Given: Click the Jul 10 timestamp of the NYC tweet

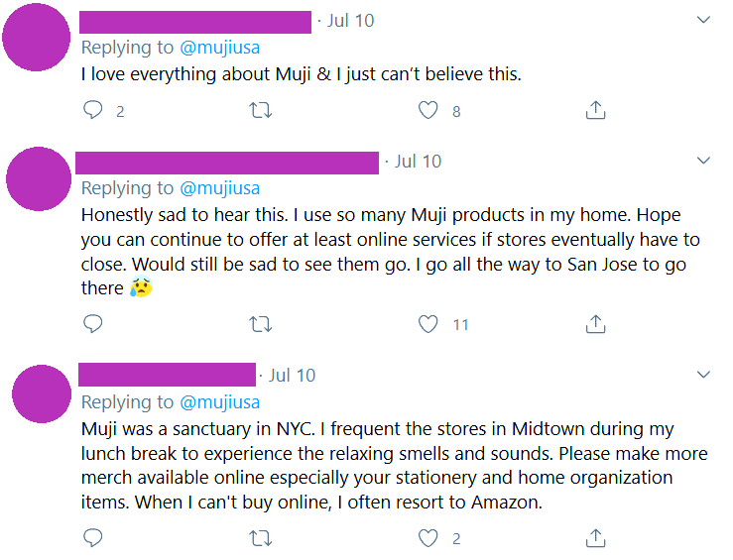Looking at the screenshot, I should [292, 376].
